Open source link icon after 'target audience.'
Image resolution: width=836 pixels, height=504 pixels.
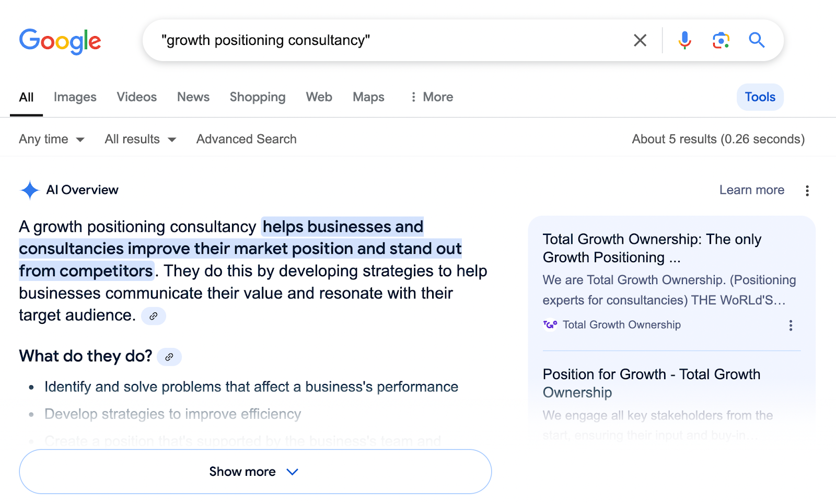[154, 316]
